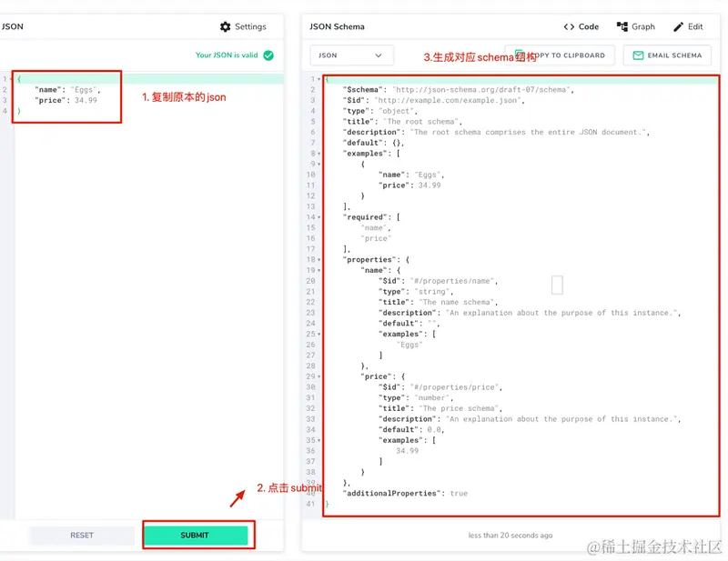Switch to the Code view
The height and width of the screenshot is (561, 728).
(581, 26)
